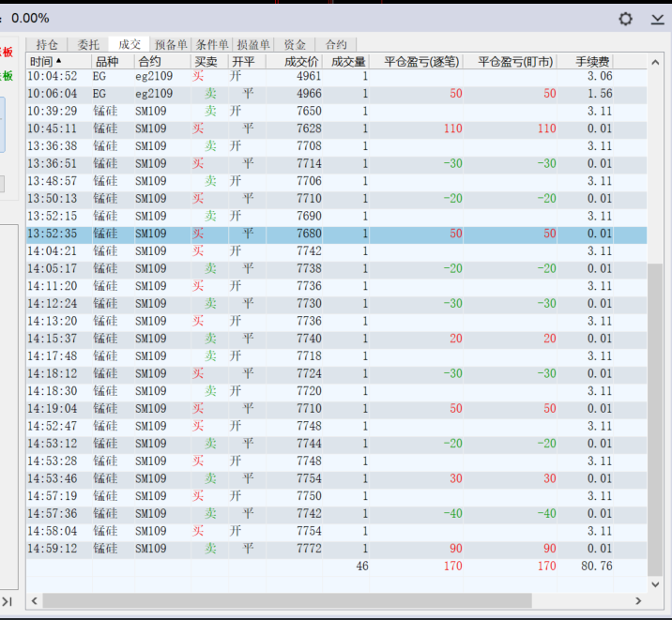Viewport: 672px width, 620px height.
Task: Select the 13:52:15 trade row
Action: pos(336,217)
